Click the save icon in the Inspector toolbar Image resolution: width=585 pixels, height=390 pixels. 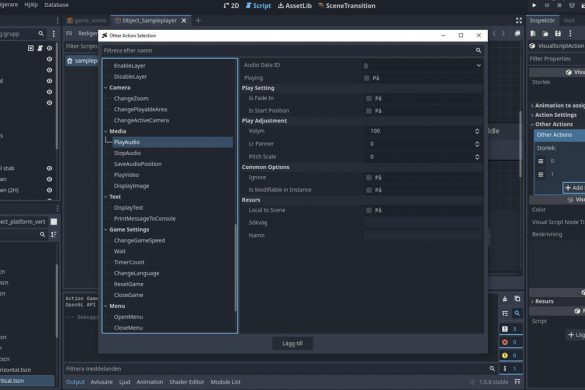(x=558, y=34)
